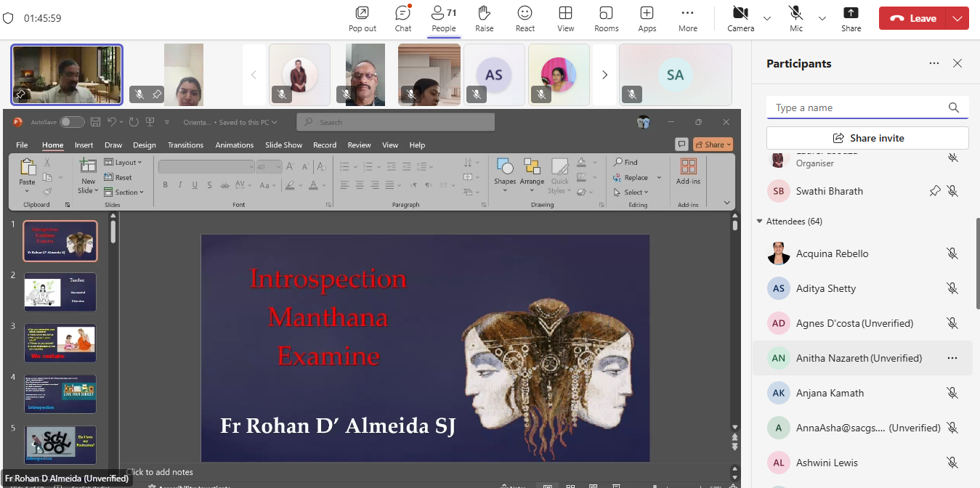Show next participant videos

tap(604, 75)
